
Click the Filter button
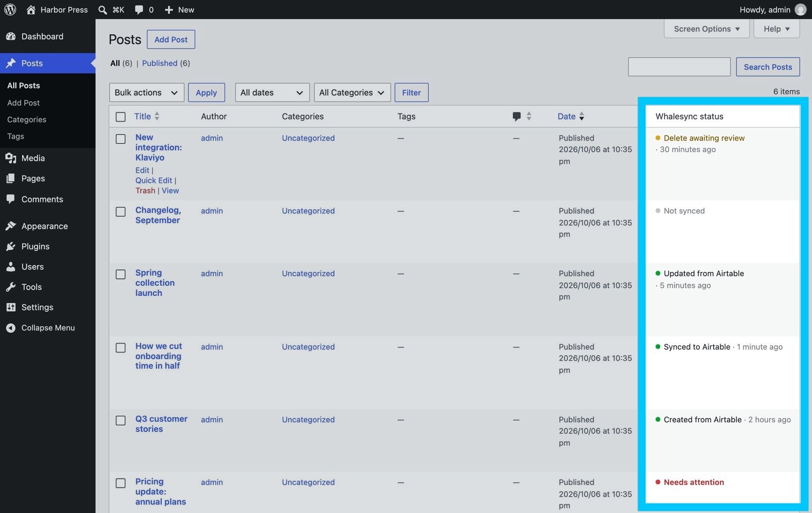pos(411,92)
